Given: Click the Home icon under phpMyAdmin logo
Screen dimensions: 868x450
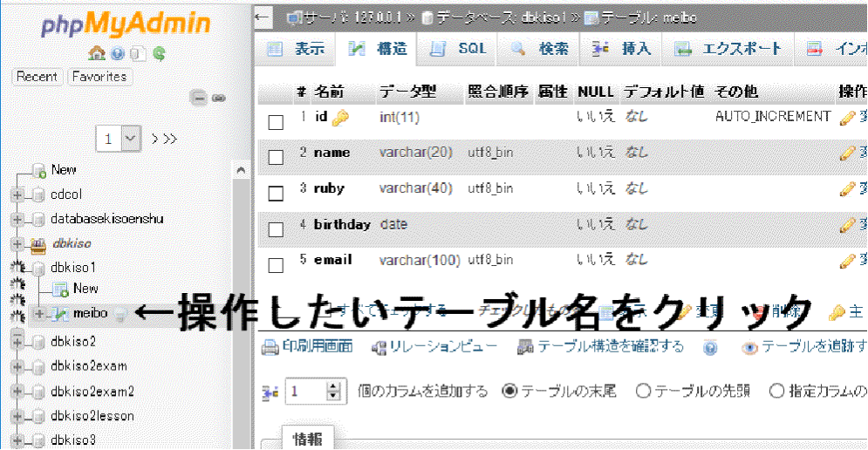Looking at the screenshot, I should tap(96, 54).
